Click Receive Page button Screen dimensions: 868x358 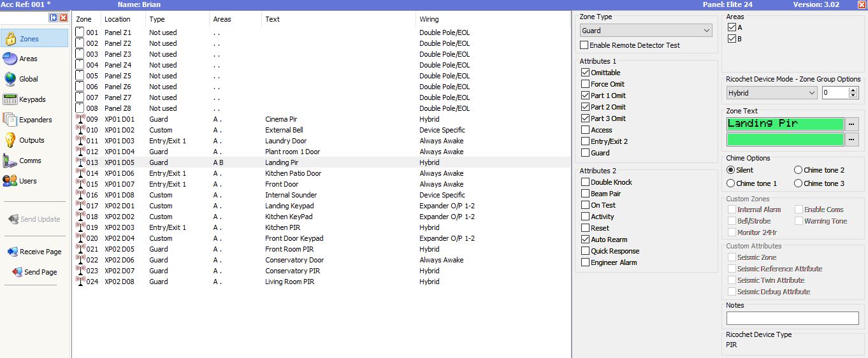coord(34,252)
